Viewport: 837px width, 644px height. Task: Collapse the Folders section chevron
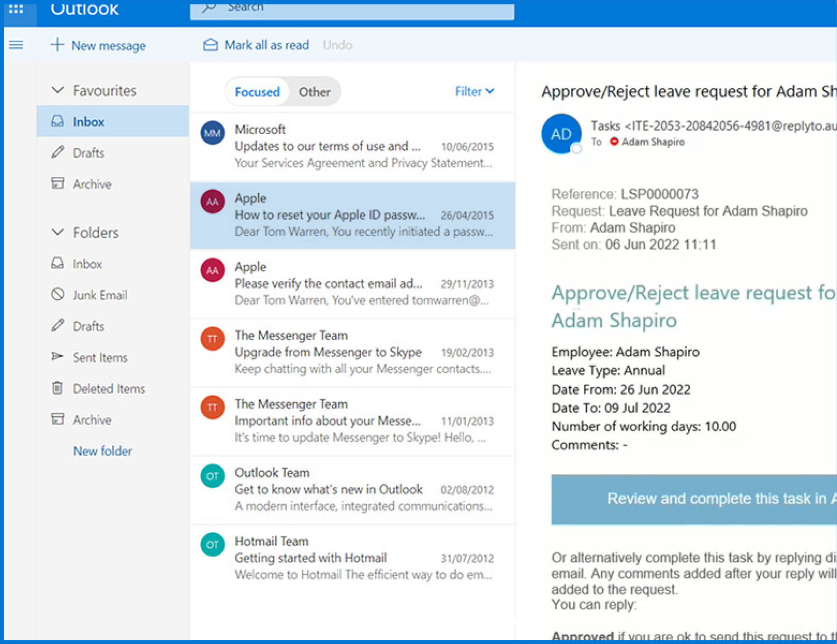point(58,232)
